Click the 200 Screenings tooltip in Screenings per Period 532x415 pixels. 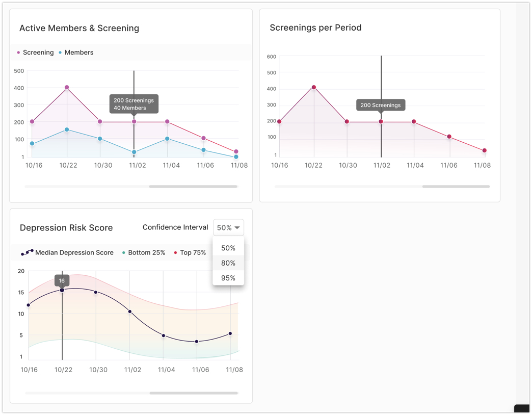pos(381,105)
